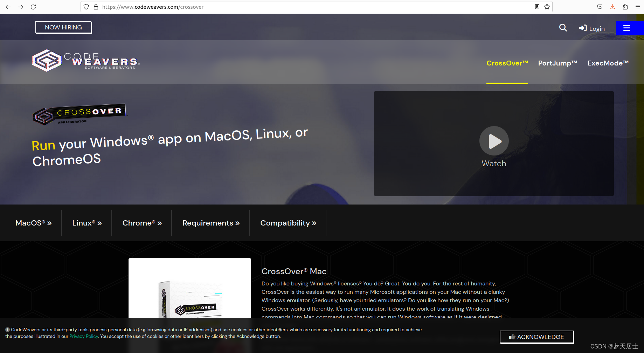Click the cookie notice info icon
Screen dimensions: 644x353
(7, 330)
